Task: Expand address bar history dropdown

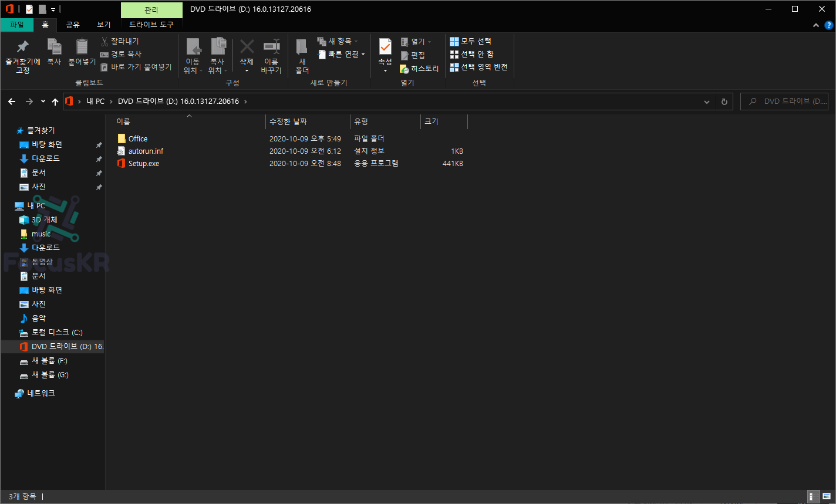Action: (x=707, y=102)
